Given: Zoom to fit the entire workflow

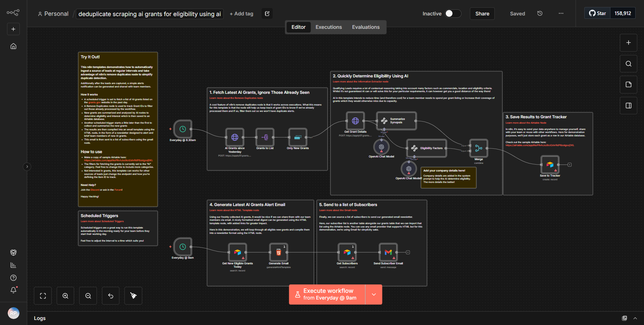Looking at the screenshot, I should [43, 296].
